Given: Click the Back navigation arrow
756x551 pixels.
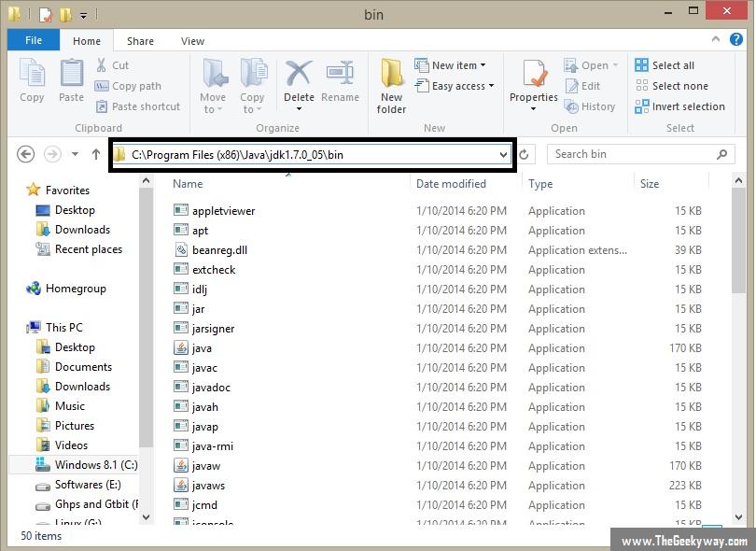Looking at the screenshot, I should [25, 154].
